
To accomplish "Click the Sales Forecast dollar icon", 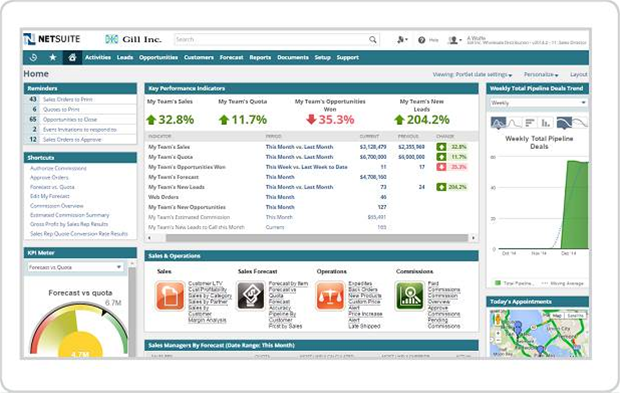I will click(251, 296).
